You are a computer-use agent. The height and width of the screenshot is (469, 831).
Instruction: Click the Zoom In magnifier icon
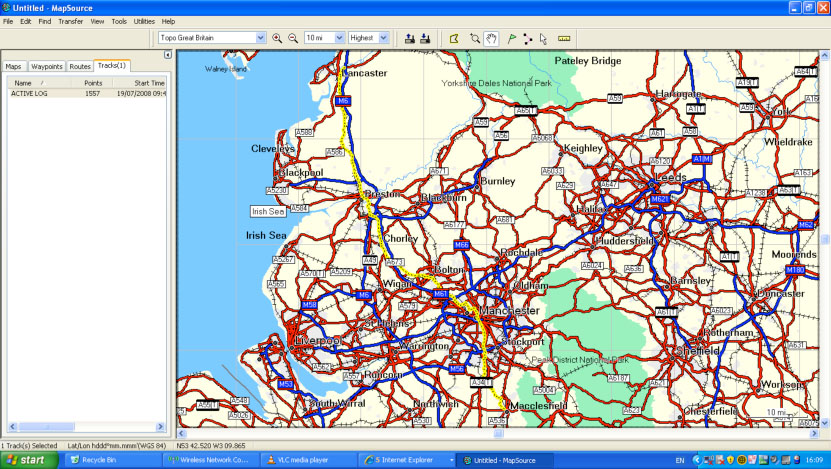click(277, 38)
